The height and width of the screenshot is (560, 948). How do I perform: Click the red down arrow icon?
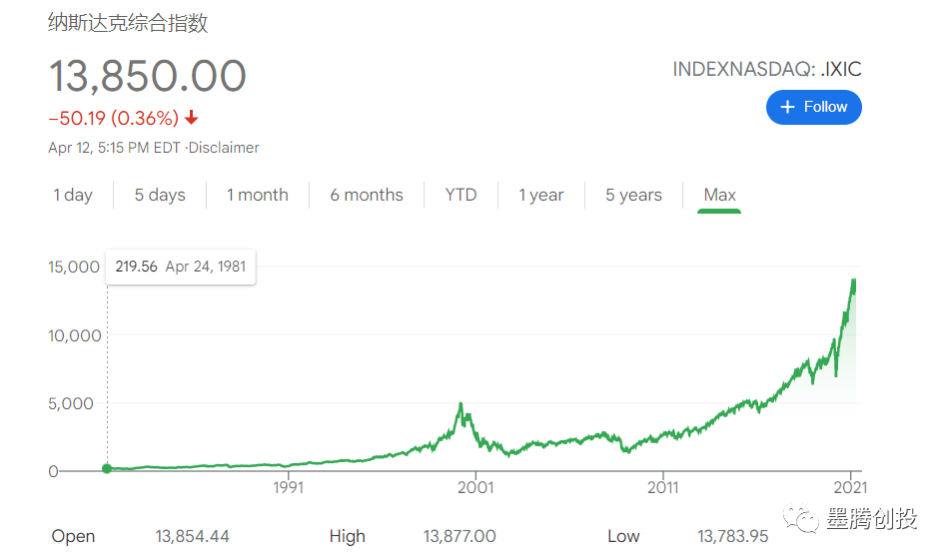[192, 118]
